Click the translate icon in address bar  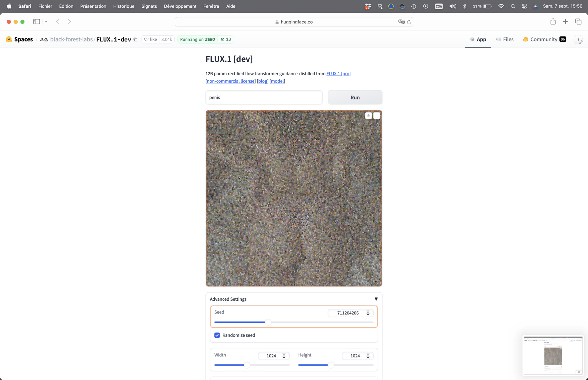point(401,22)
